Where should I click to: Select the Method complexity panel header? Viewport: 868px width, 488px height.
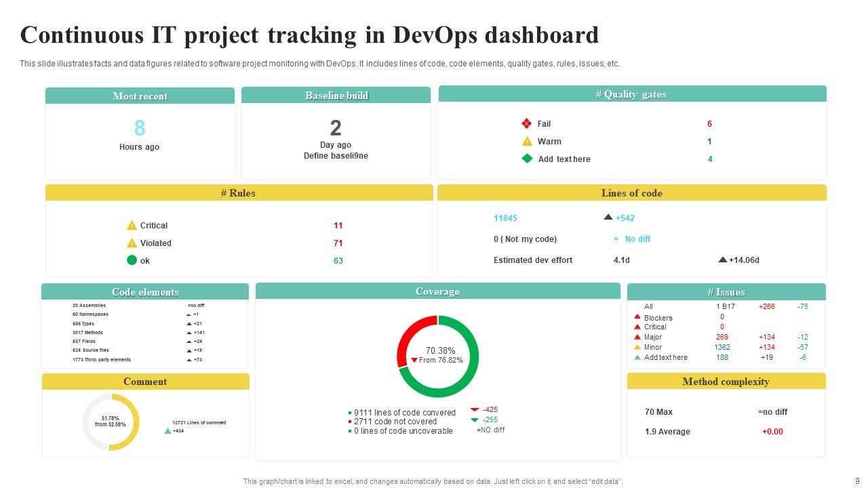pyautogui.click(x=726, y=382)
